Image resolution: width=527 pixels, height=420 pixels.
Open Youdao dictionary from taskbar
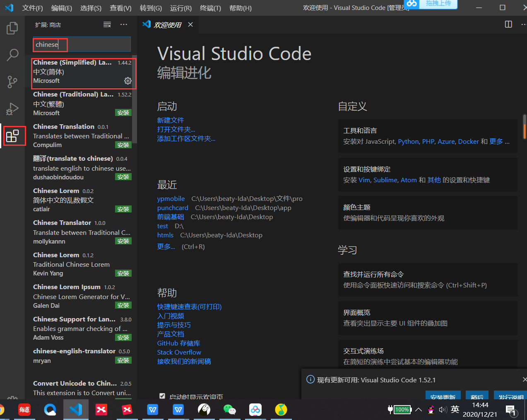(24, 410)
